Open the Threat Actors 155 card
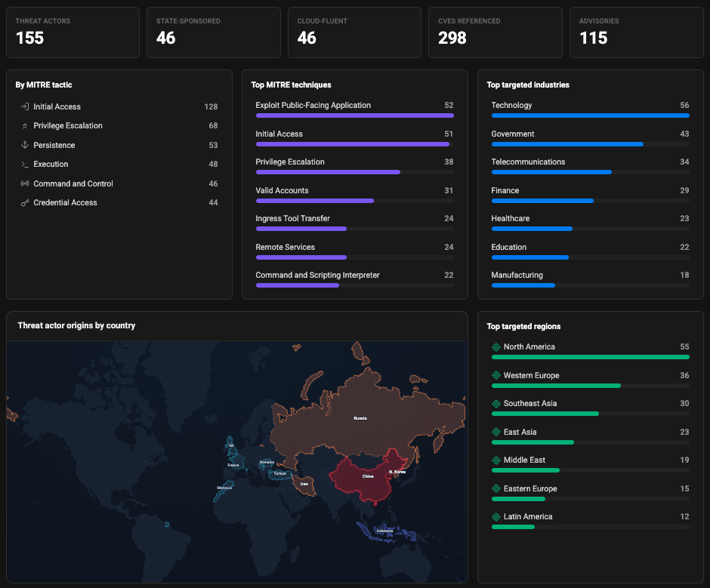Image resolution: width=710 pixels, height=588 pixels. (73, 32)
